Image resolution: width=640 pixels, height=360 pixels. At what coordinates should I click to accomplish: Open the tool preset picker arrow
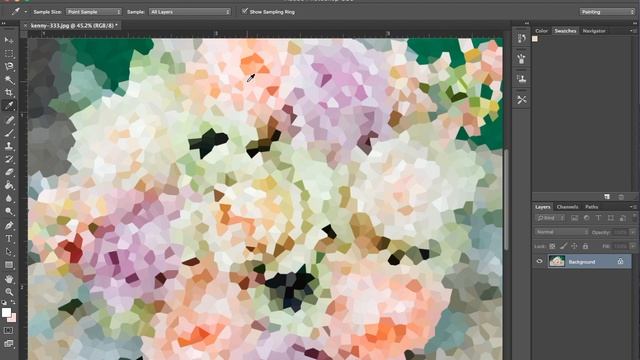coord(25,12)
